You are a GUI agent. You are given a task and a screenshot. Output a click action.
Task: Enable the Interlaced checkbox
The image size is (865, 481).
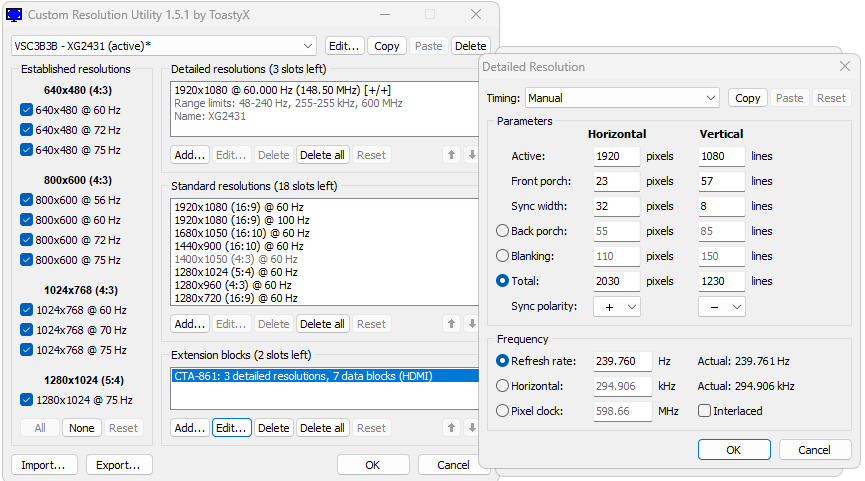coord(705,411)
